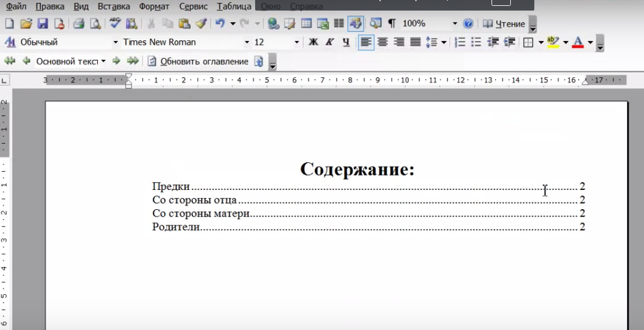This screenshot has height=330, width=644.
Task: Open the Таблица menu
Action: [234, 6]
